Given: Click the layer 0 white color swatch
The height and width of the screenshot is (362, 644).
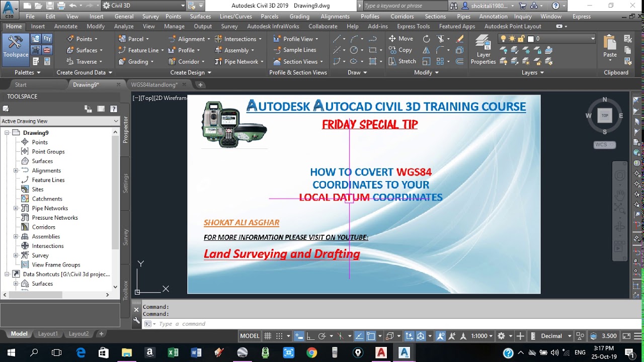Looking at the screenshot, I should pos(530,39).
